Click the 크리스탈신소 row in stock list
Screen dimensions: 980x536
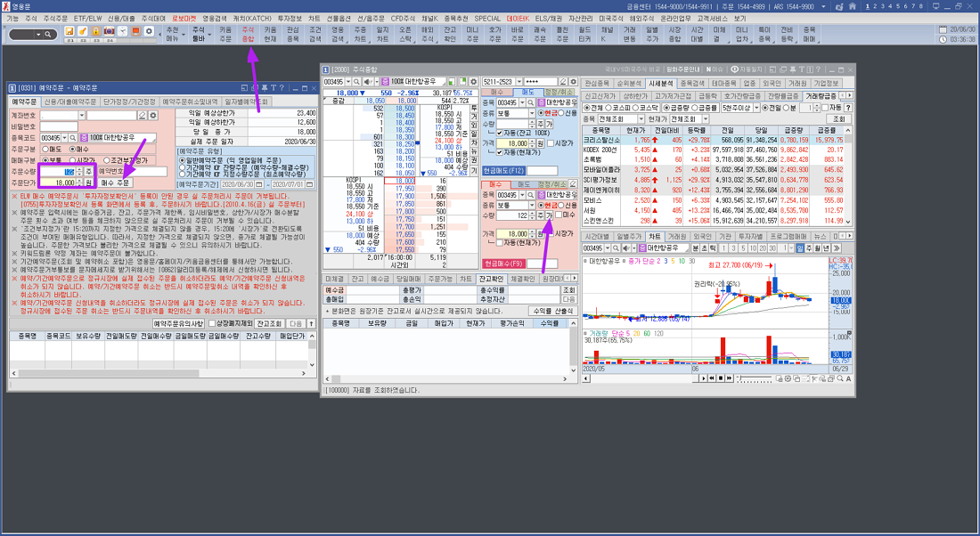point(713,140)
